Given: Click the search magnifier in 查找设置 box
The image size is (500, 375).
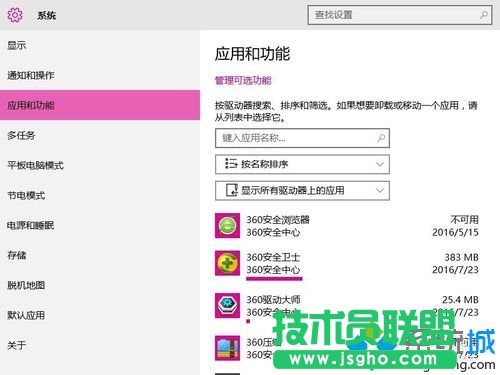Looking at the screenshot, I should pyautogui.click(x=483, y=15).
